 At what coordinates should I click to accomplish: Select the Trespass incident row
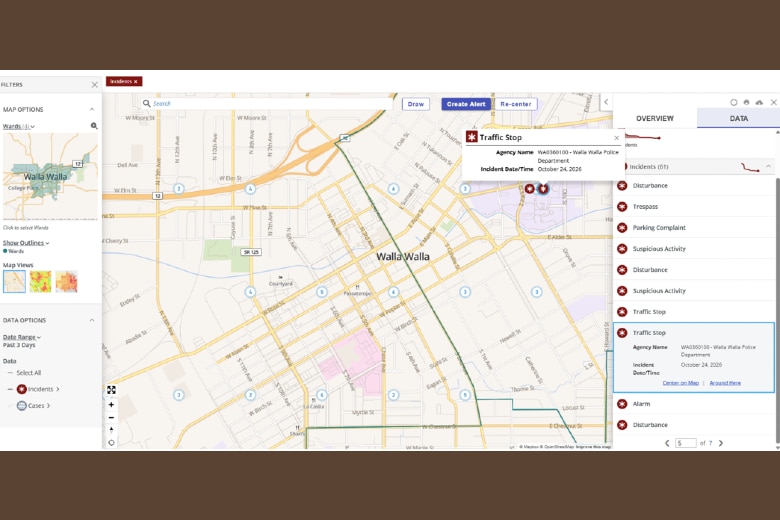694,207
